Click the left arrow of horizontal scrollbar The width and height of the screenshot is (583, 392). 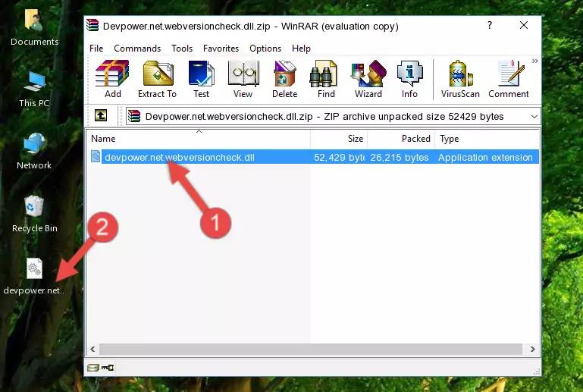tap(93, 349)
